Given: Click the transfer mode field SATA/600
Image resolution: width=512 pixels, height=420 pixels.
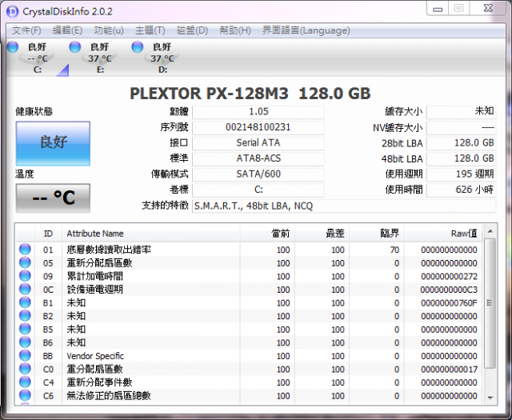Looking at the screenshot, I should click(x=258, y=174).
